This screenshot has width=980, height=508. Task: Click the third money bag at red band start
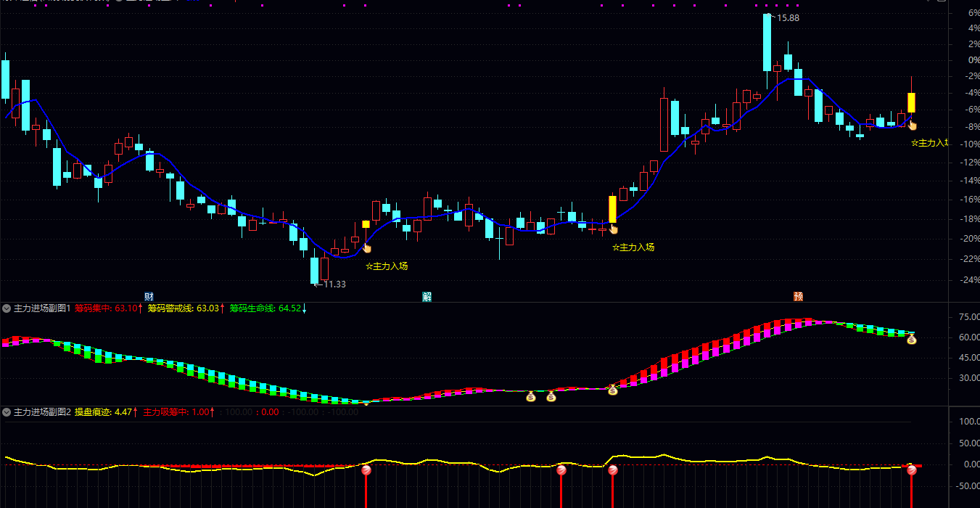612,390
